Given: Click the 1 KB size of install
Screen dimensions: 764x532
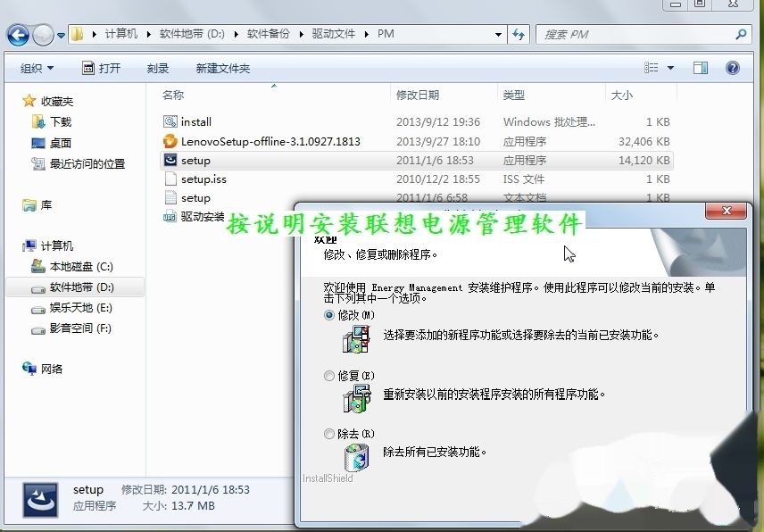Looking at the screenshot, I should point(658,121).
